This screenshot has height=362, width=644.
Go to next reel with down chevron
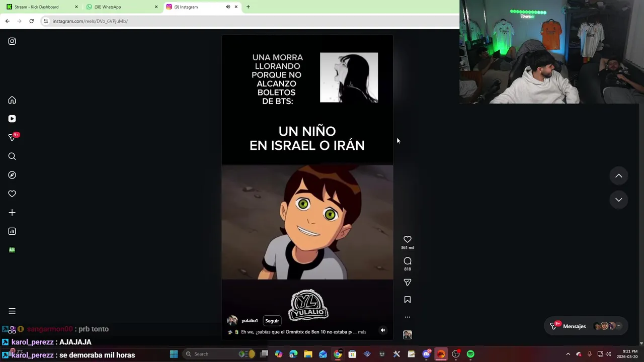619,200
